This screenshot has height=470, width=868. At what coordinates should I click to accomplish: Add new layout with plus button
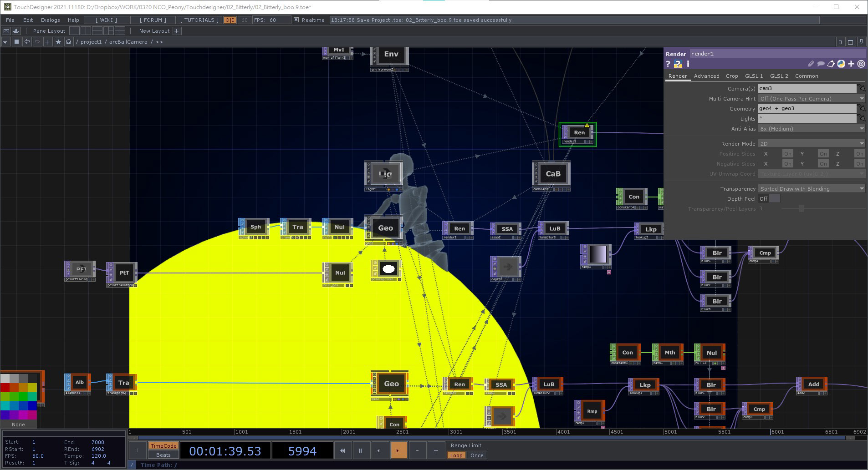(177, 31)
